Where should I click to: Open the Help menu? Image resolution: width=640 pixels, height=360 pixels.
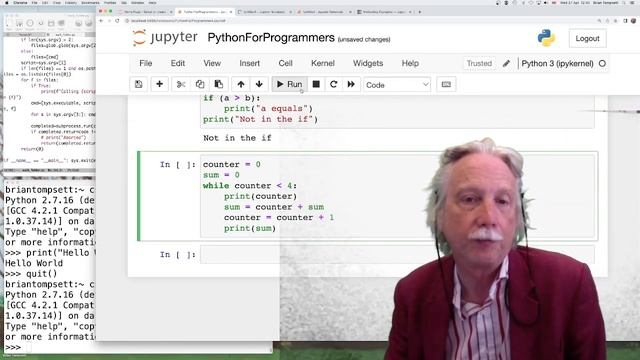(x=410, y=63)
